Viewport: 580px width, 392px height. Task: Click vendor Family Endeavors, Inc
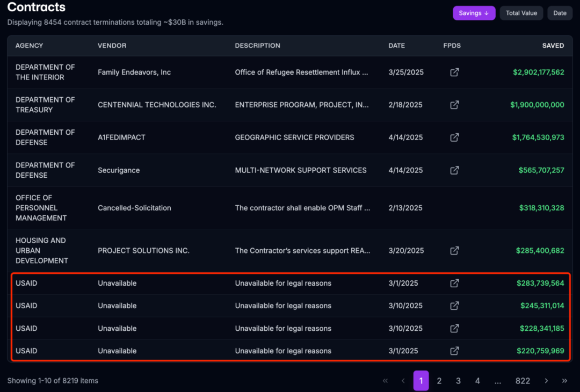(134, 72)
